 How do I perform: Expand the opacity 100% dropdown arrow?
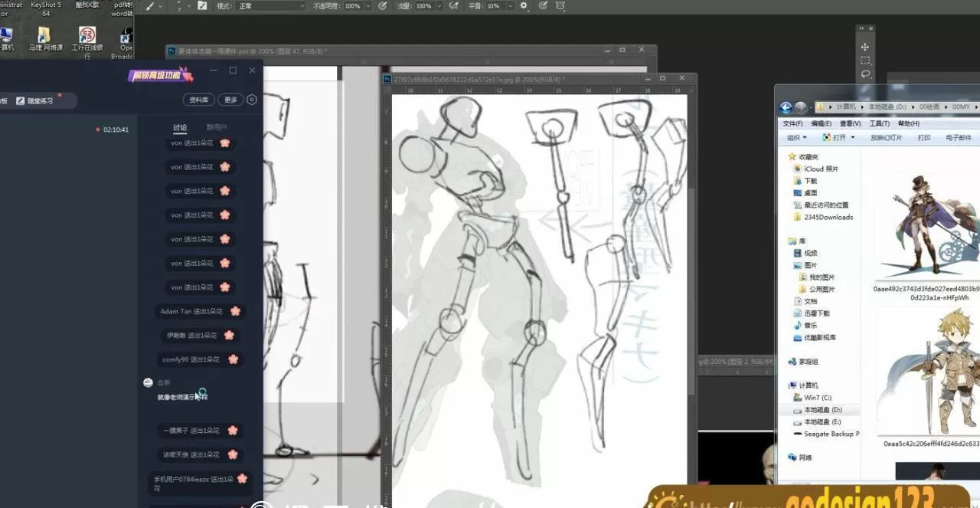(367, 6)
